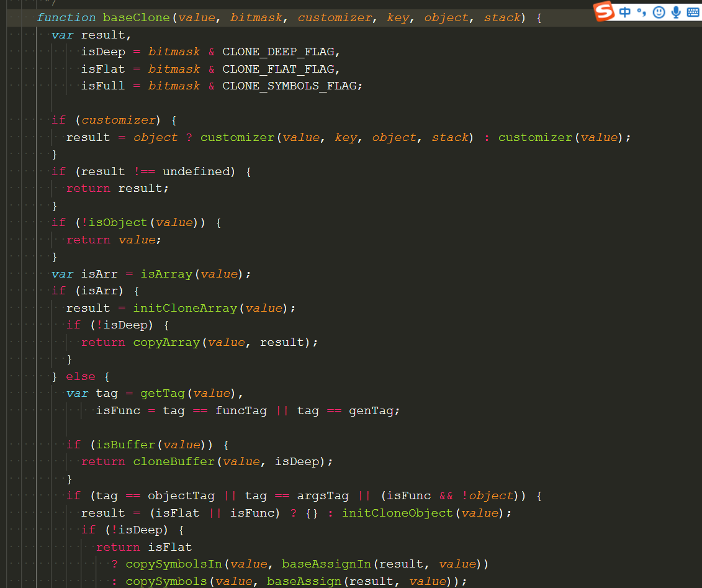Click 'var result,' declaration
The height and width of the screenshot is (588, 702).
91,35
